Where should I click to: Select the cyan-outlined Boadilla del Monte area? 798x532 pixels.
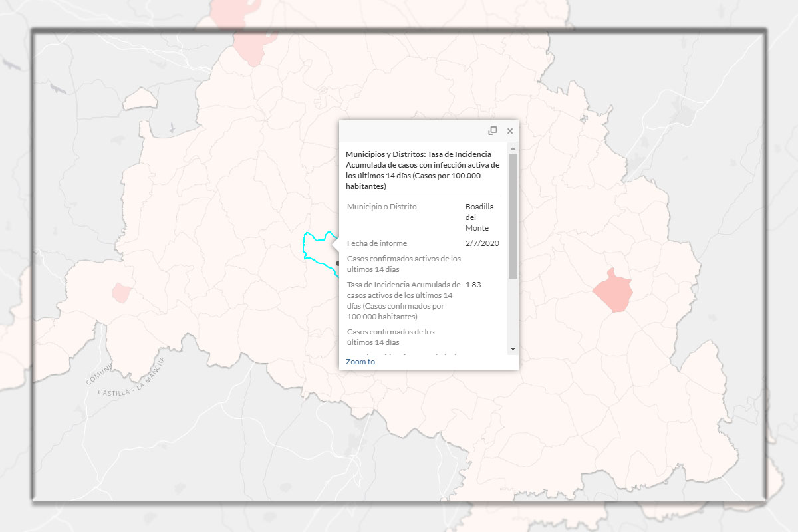pyautogui.click(x=317, y=247)
